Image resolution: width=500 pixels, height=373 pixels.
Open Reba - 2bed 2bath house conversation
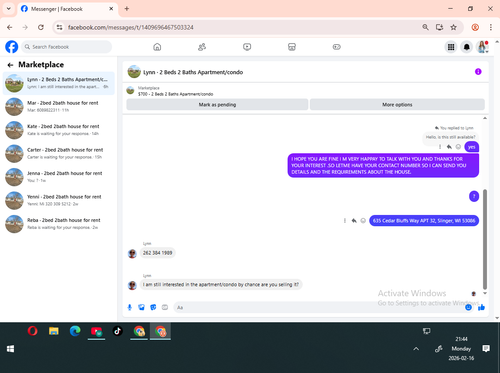pyautogui.click(x=59, y=224)
